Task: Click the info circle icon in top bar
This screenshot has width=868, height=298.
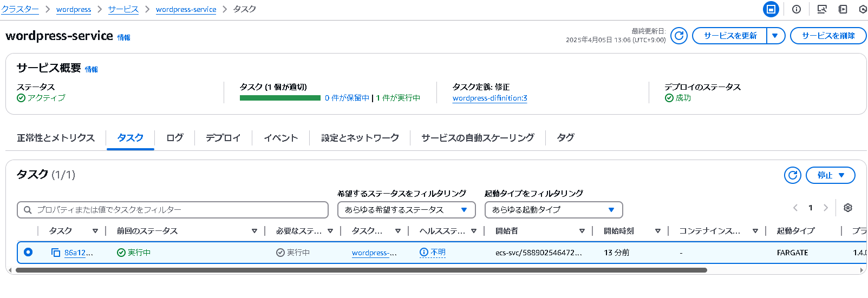Action: coord(797,9)
